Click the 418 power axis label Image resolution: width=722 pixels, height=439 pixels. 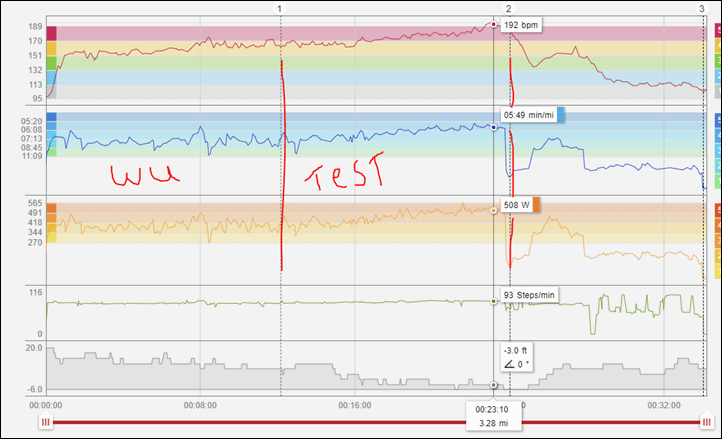pos(35,222)
